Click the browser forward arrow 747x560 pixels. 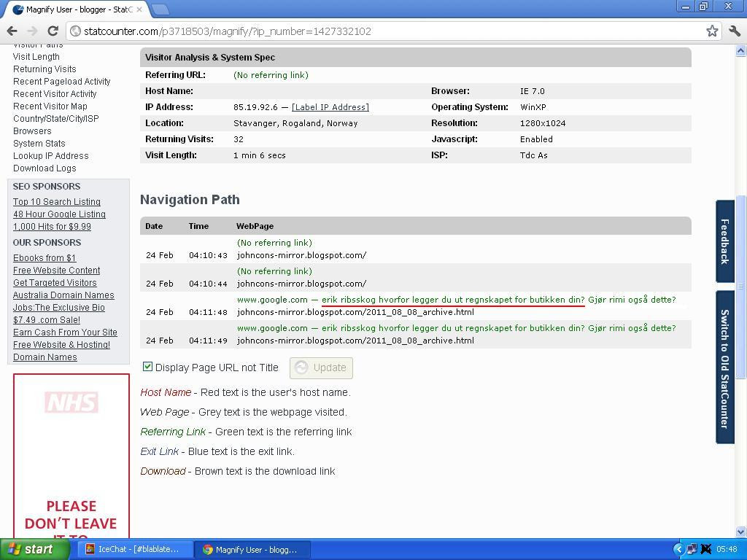[32, 31]
